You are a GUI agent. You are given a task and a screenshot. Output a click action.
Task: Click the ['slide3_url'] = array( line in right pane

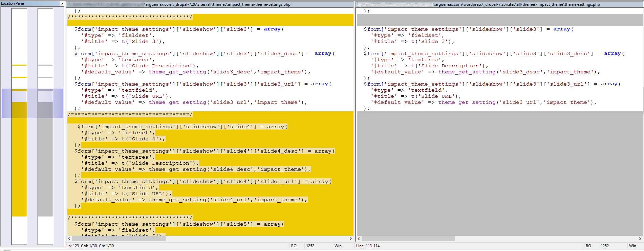tap(492, 84)
